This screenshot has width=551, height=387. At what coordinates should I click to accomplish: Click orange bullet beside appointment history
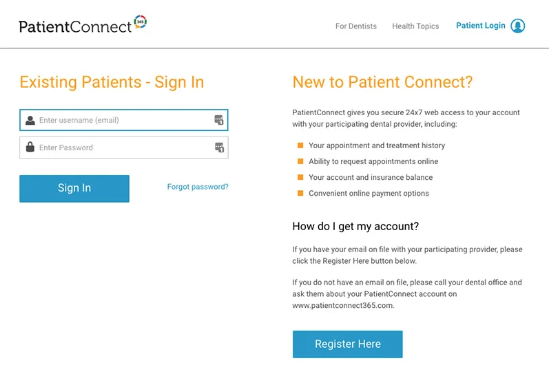coord(300,145)
